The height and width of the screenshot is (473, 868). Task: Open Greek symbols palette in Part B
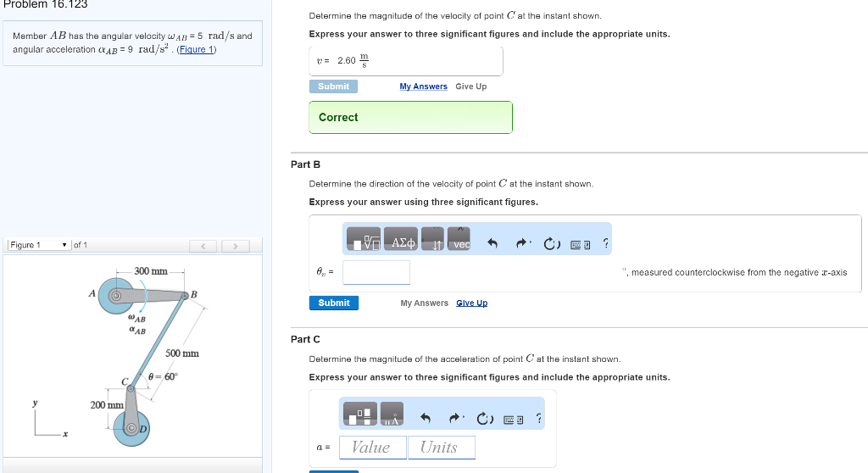pos(403,240)
